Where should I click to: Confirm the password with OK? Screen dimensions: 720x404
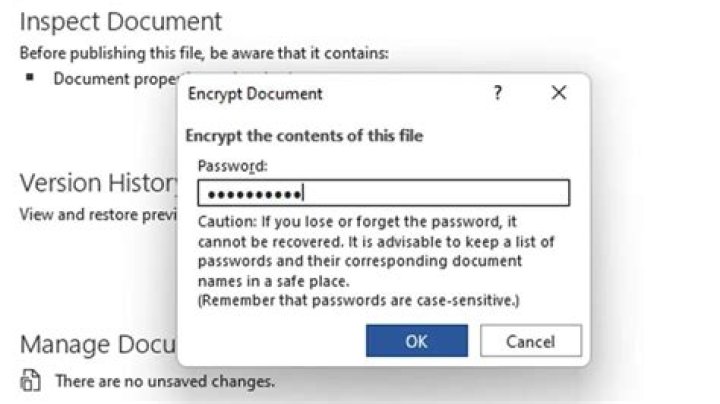(416, 341)
